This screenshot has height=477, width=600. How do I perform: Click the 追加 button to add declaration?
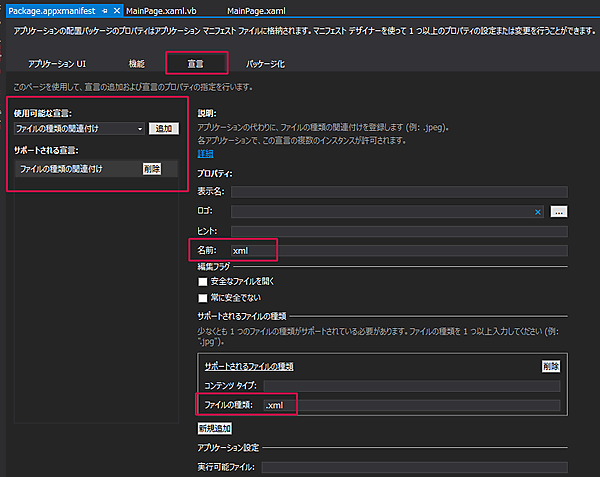click(163, 129)
